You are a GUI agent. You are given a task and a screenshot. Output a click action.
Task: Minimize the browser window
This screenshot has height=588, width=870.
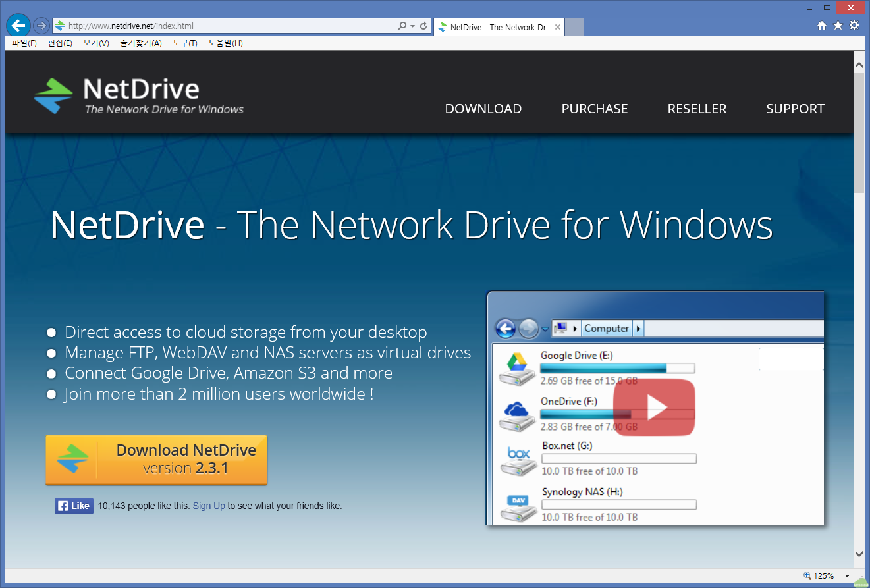pos(809,7)
